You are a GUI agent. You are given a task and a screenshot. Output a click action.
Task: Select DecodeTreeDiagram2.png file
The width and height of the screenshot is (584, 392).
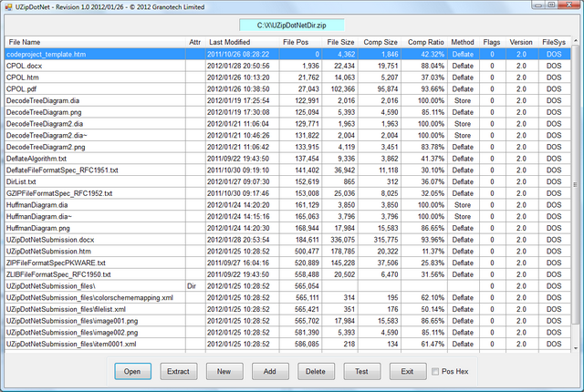[x=287, y=147]
